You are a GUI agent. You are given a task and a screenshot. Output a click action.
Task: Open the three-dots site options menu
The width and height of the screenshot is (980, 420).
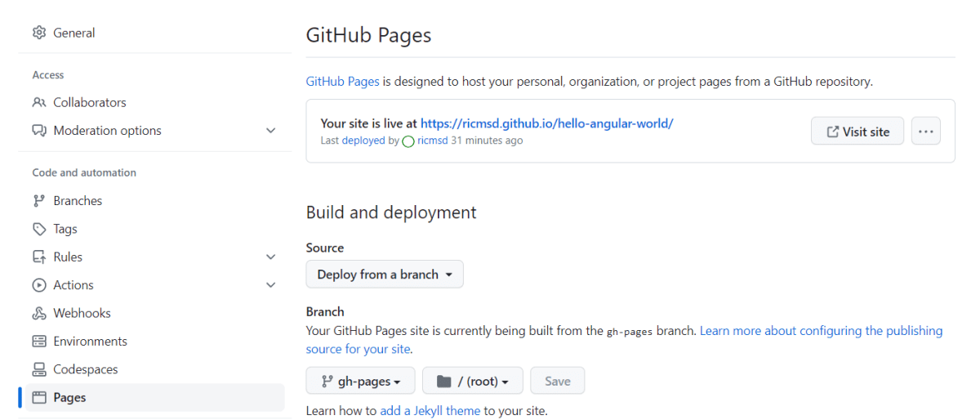point(925,131)
